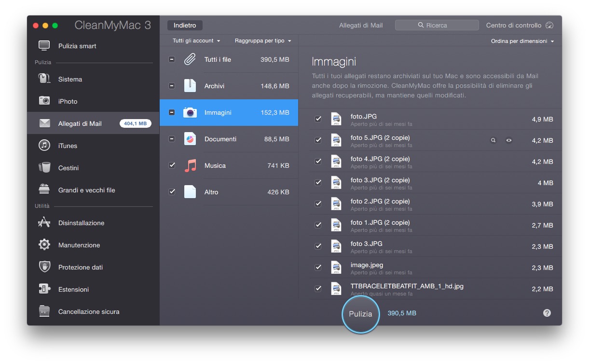
Task: Uncheck the foto.JPG checkbox
Action: click(x=318, y=119)
